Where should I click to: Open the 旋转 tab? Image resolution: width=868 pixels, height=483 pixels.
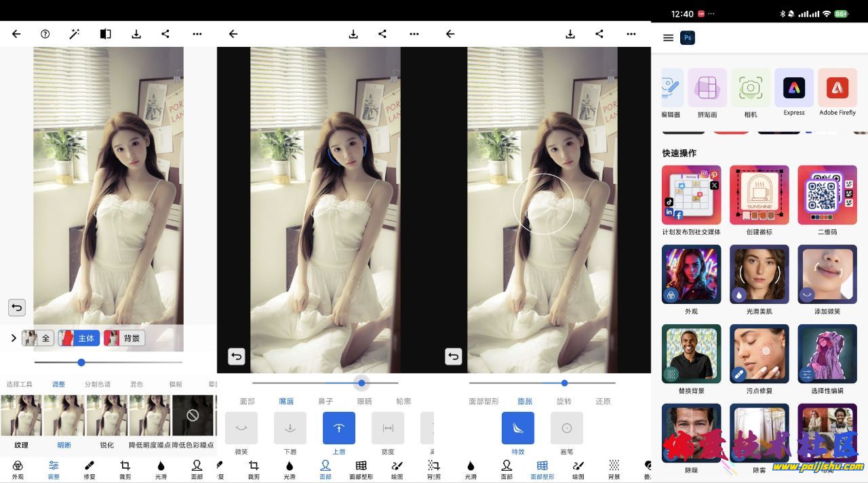pyautogui.click(x=564, y=401)
